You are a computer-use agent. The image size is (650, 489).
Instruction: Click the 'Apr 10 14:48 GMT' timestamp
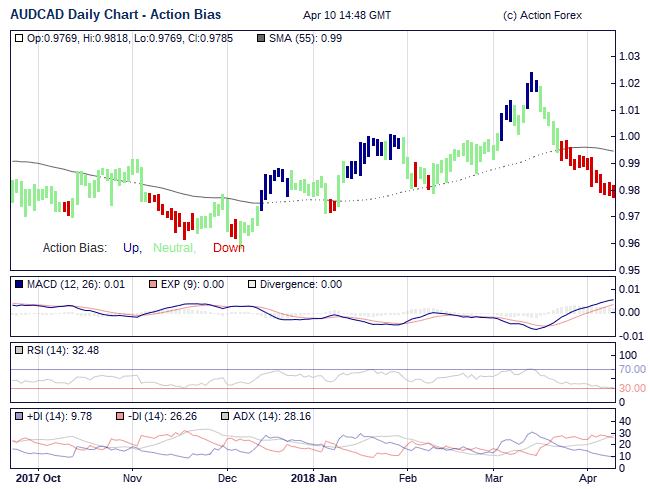[348, 15]
